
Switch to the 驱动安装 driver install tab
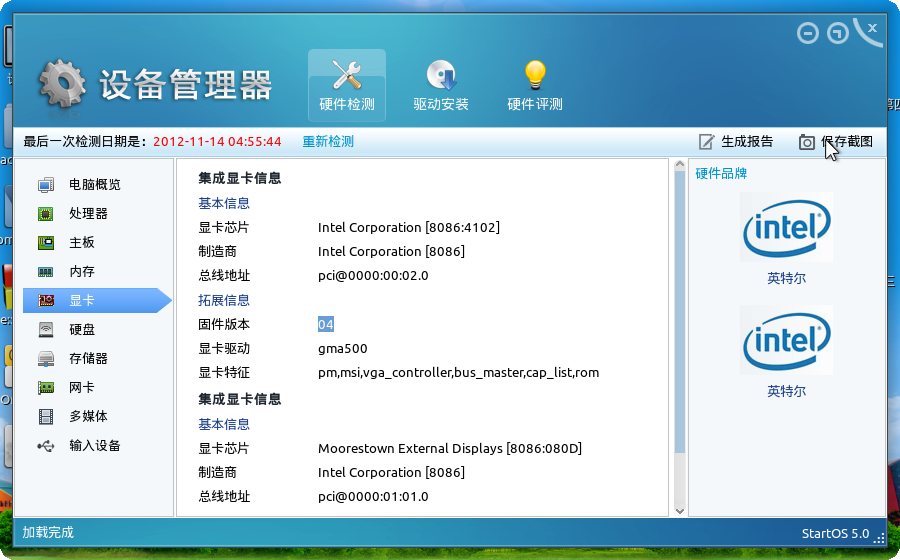(x=441, y=85)
